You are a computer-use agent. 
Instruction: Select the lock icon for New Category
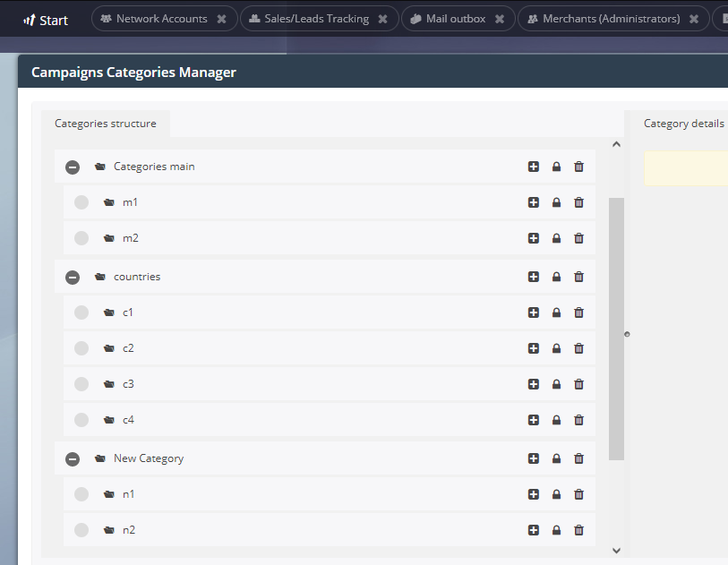click(556, 458)
